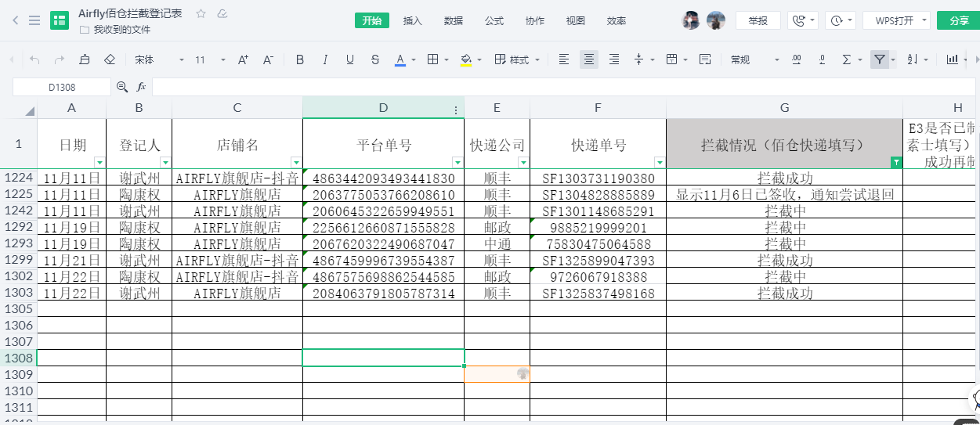Apply the blue font color A

[400, 59]
